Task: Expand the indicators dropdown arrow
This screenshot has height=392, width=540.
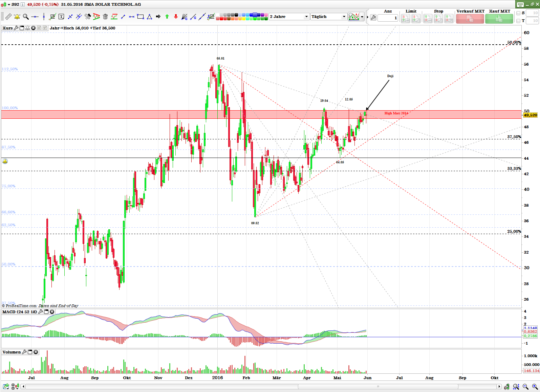Action: 362,17
